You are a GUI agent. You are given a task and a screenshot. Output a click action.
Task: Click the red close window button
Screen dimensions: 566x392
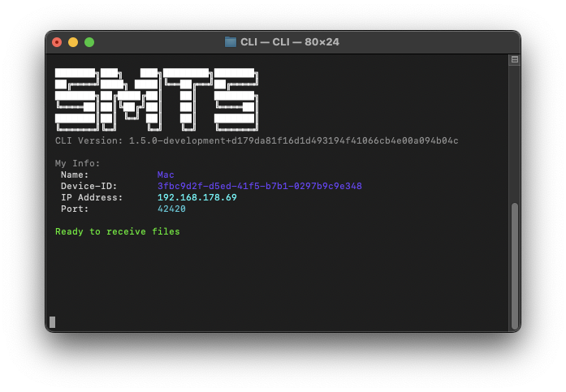click(x=57, y=42)
